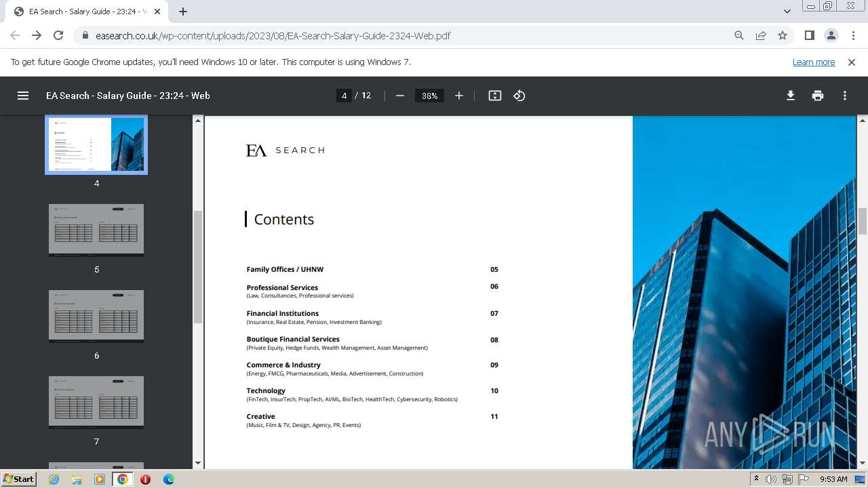
Task: Open the PDF viewer more actions menu
Action: 845,96
